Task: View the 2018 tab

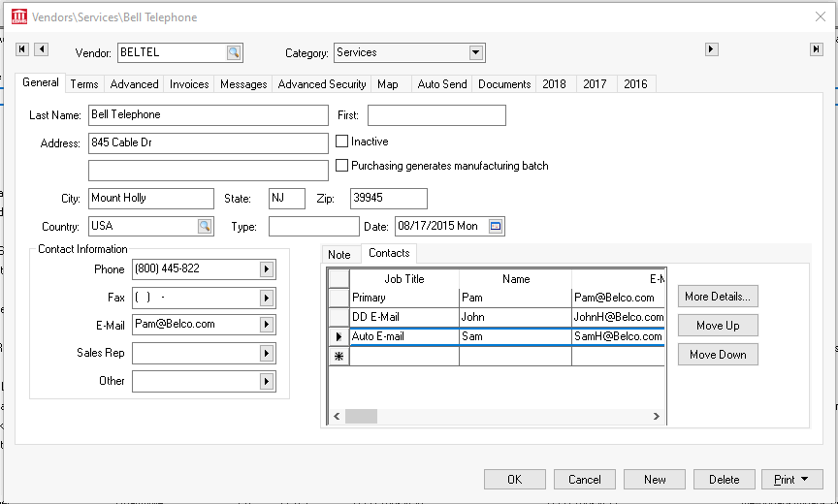Action: click(x=554, y=84)
